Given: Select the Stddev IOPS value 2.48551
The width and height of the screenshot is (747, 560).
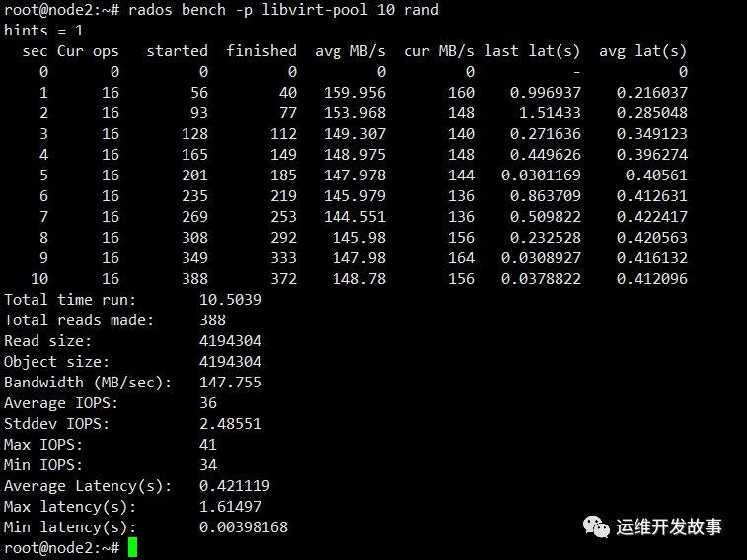Looking at the screenshot, I should (x=230, y=423).
